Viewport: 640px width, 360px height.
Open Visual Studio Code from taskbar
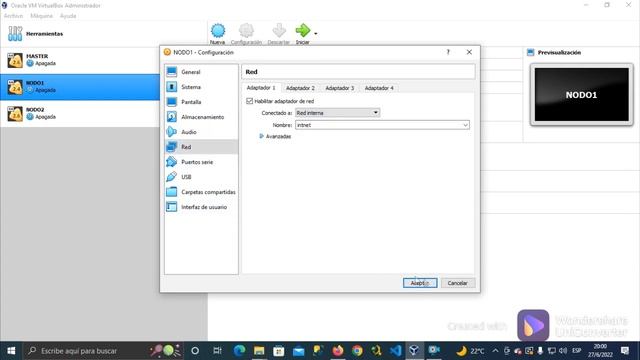coord(396,351)
